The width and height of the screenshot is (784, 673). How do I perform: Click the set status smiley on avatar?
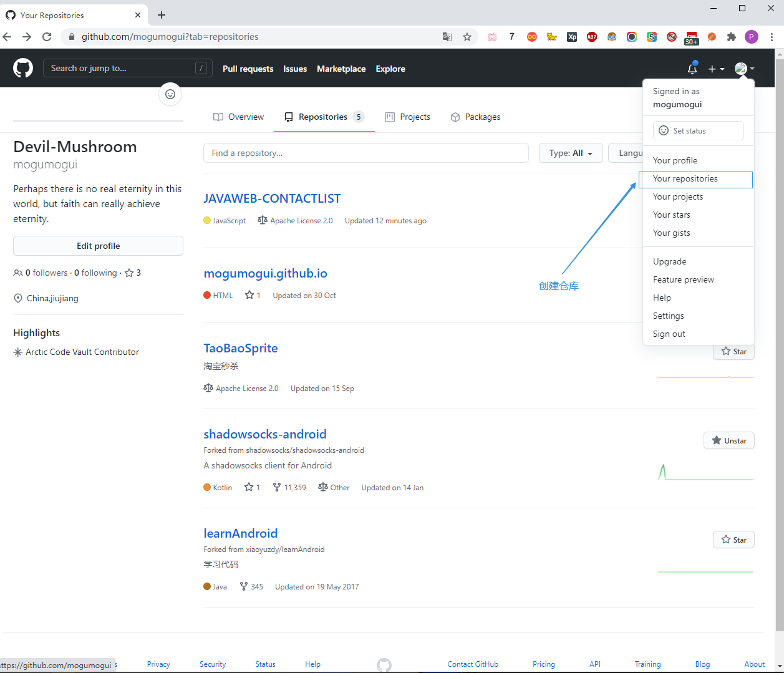click(170, 94)
